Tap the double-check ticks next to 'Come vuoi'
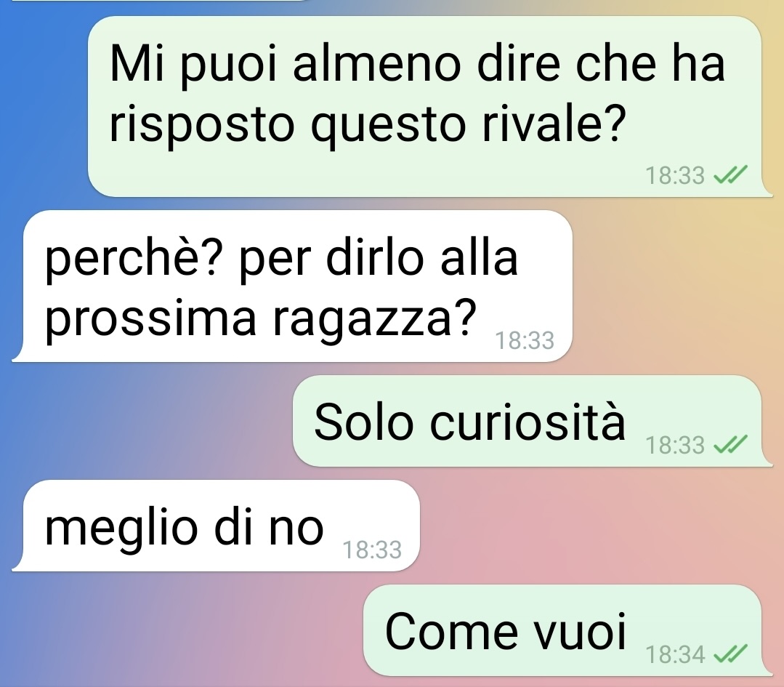 pos(730,654)
